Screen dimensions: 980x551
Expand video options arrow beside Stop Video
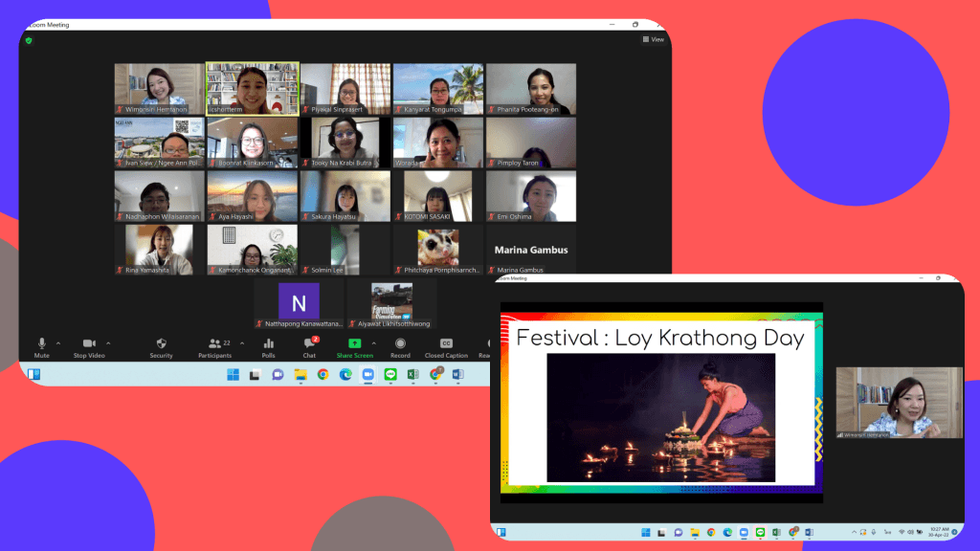108,342
